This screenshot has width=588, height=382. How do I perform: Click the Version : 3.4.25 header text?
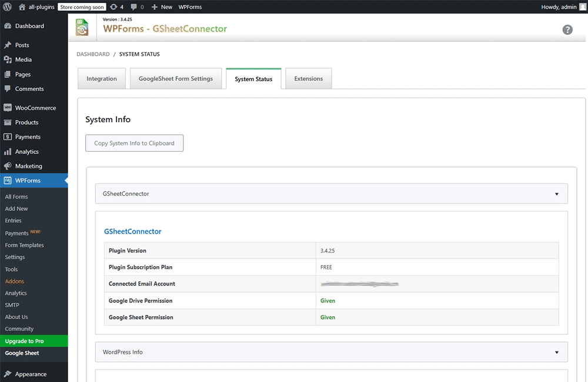pos(118,19)
